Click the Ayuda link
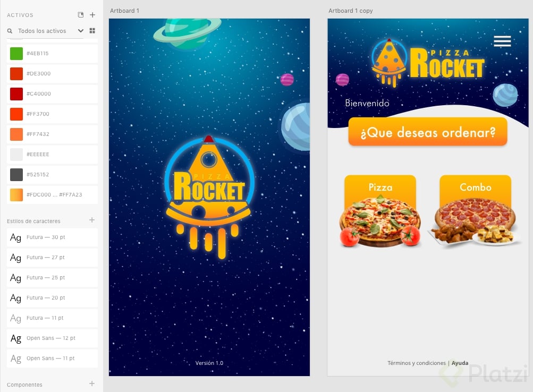 click(x=460, y=363)
